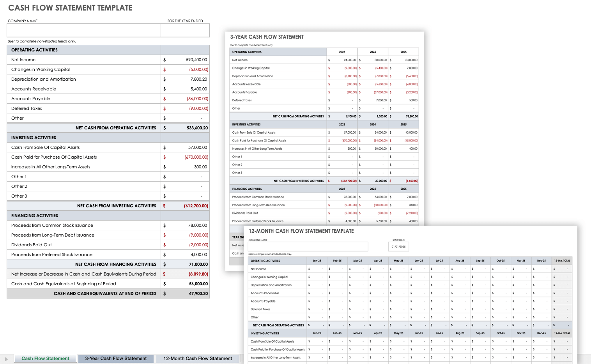The image size is (591, 364).
Task: Select the Accounts Receivable value 5,400.00
Action: (x=199, y=89)
